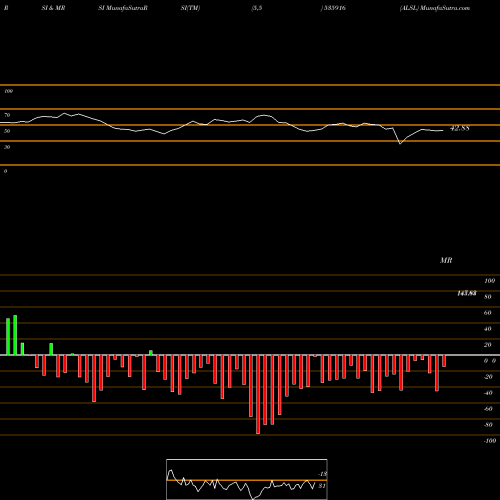
Task: Click the 31 value in mini chart
Action: tap(322, 486)
